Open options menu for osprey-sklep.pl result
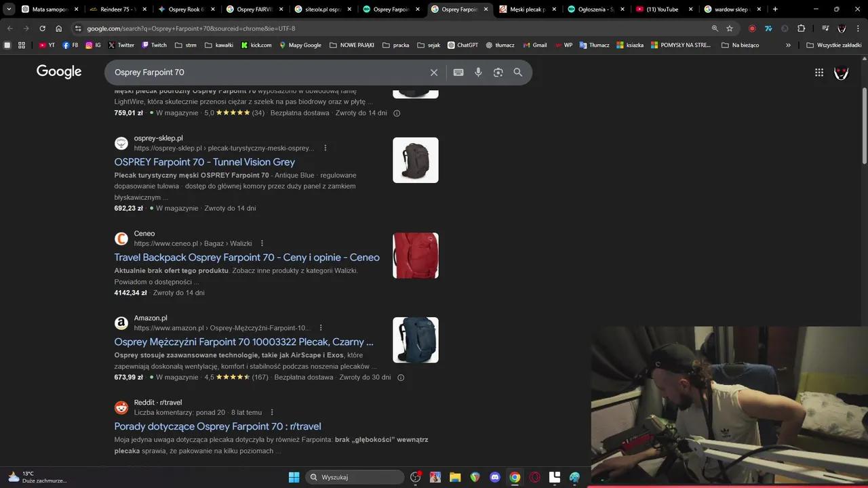This screenshot has height=488, width=868. pos(325,148)
